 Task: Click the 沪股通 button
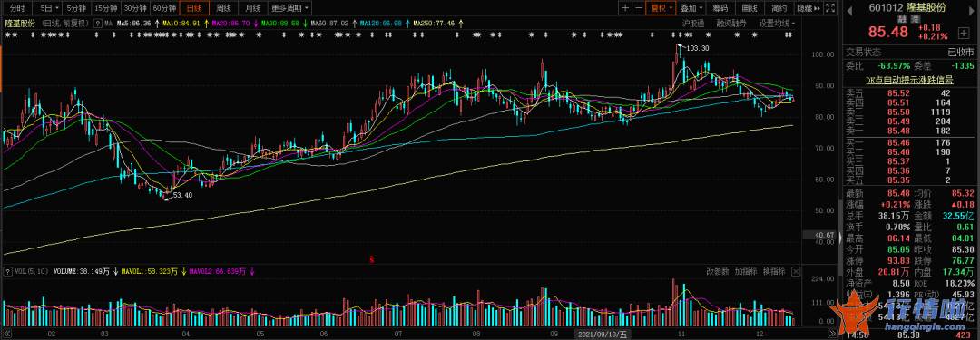coord(693,24)
